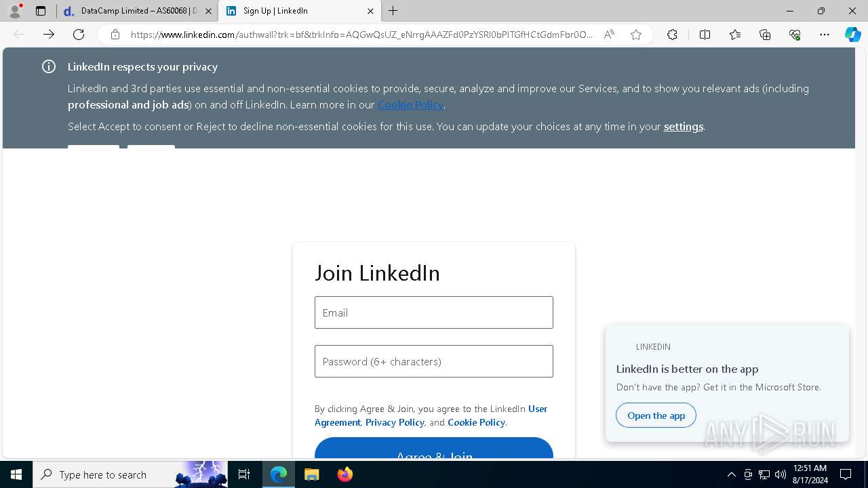The height and width of the screenshot is (488, 868).
Task: Open Read aloud in address bar
Action: [x=609, y=35]
